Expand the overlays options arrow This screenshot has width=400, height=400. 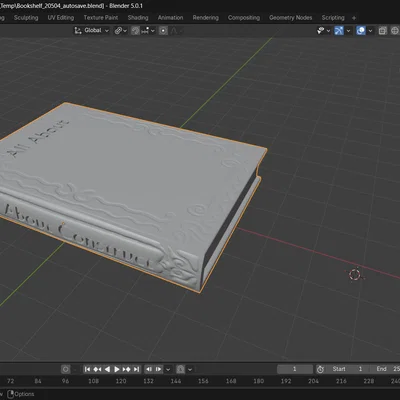tap(370, 31)
